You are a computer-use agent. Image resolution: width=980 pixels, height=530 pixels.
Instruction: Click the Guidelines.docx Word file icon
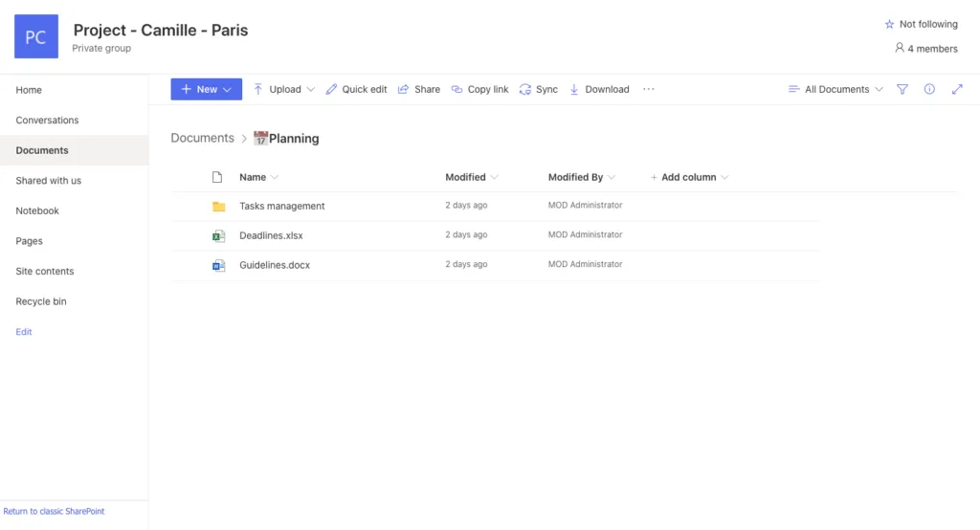(219, 266)
